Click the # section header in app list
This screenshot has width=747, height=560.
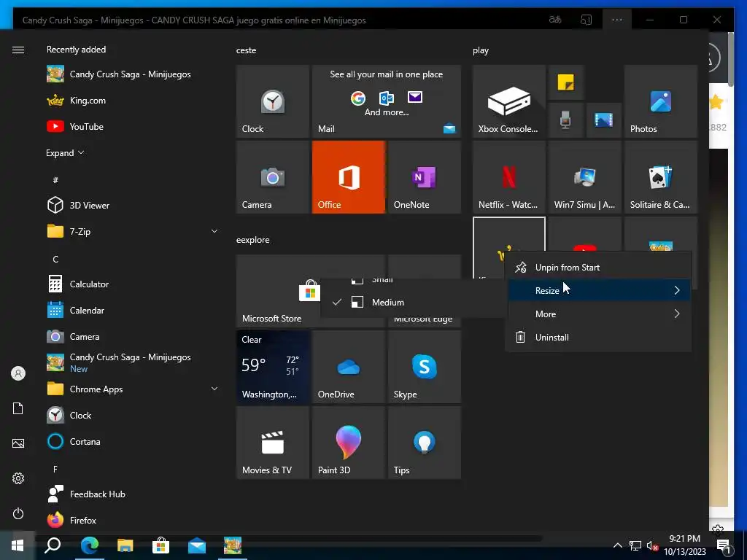click(55, 180)
